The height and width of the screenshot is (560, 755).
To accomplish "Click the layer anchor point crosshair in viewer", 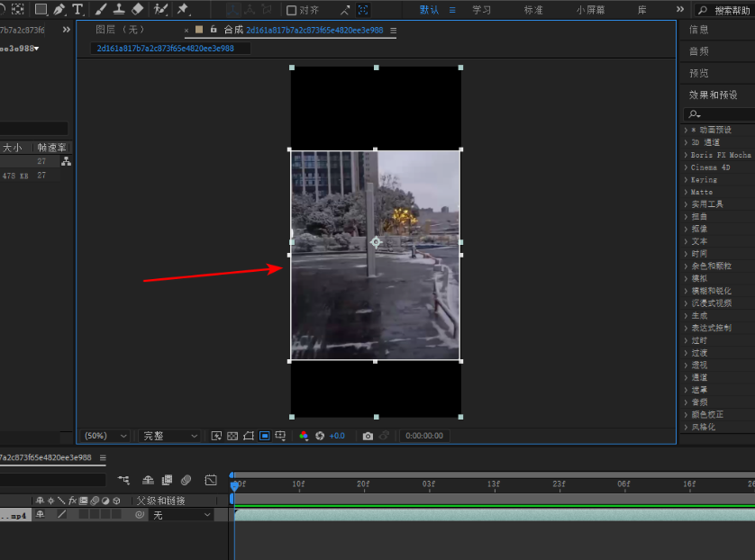I will [x=376, y=242].
